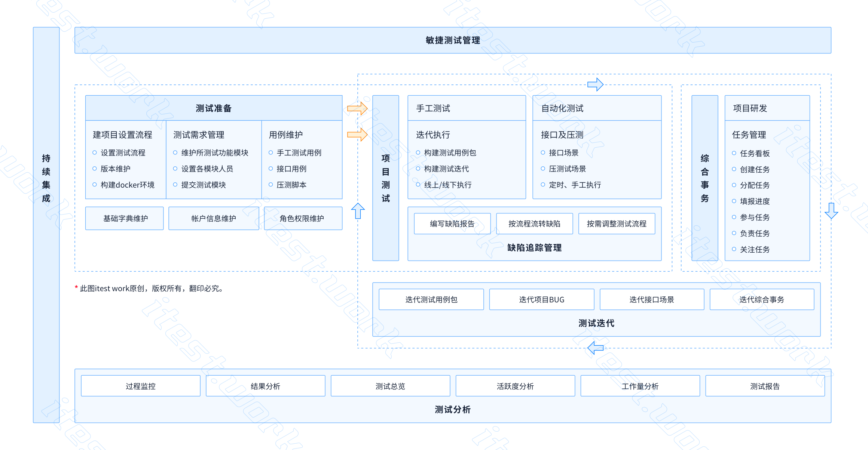Select the 线上/线下执行 bullet item
Screen dimensions: 868x450
pos(447,185)
